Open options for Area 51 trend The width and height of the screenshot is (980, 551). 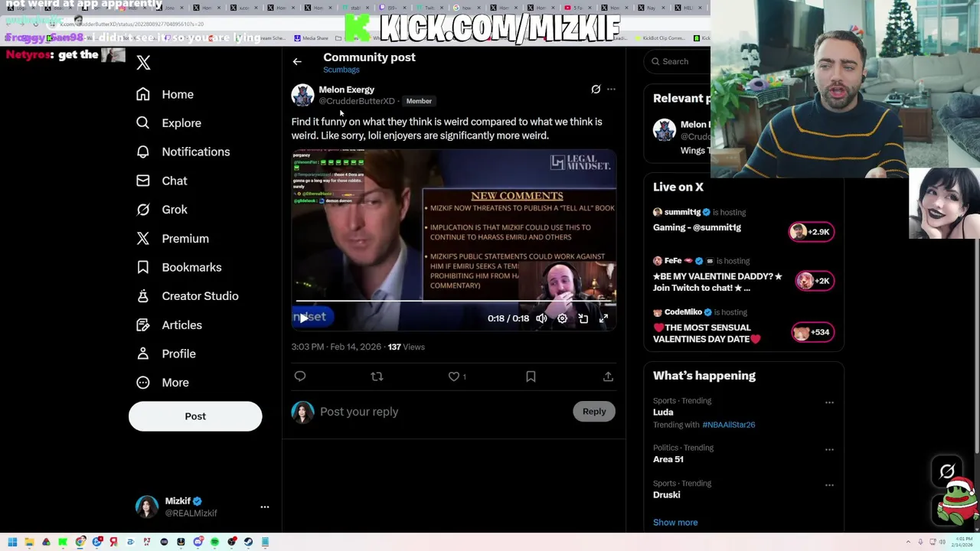pos(829,450)
